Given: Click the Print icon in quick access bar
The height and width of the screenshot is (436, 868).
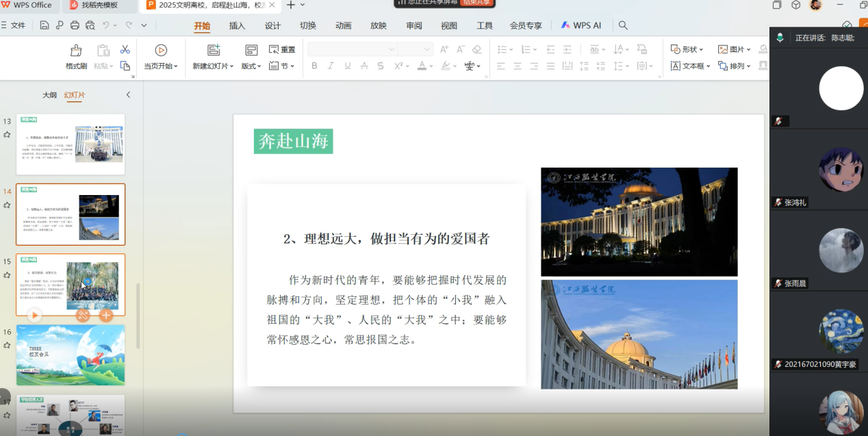Looking at the screenshot, I should coord(75,25).
